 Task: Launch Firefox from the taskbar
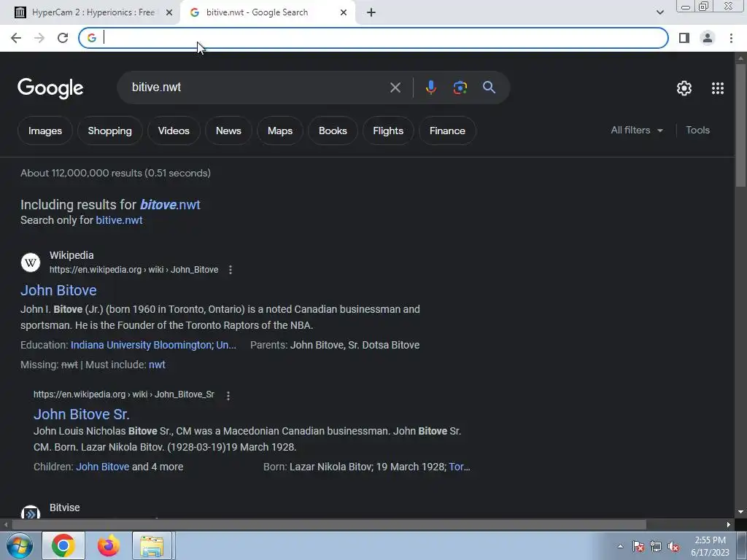(109, 545)
